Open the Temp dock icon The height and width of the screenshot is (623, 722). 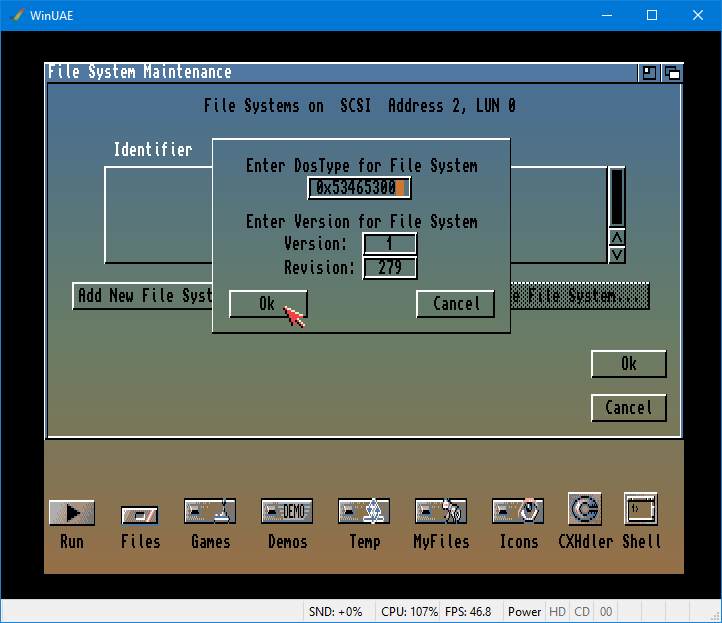point(364,512)
